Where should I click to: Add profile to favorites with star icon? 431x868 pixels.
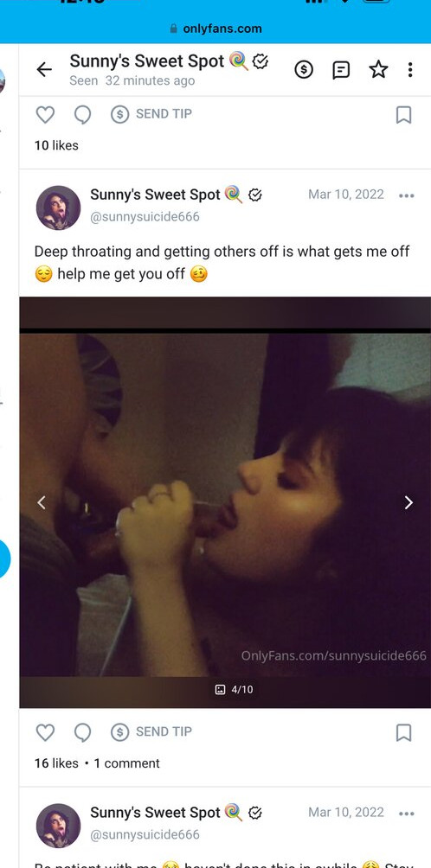pos(378,69)
